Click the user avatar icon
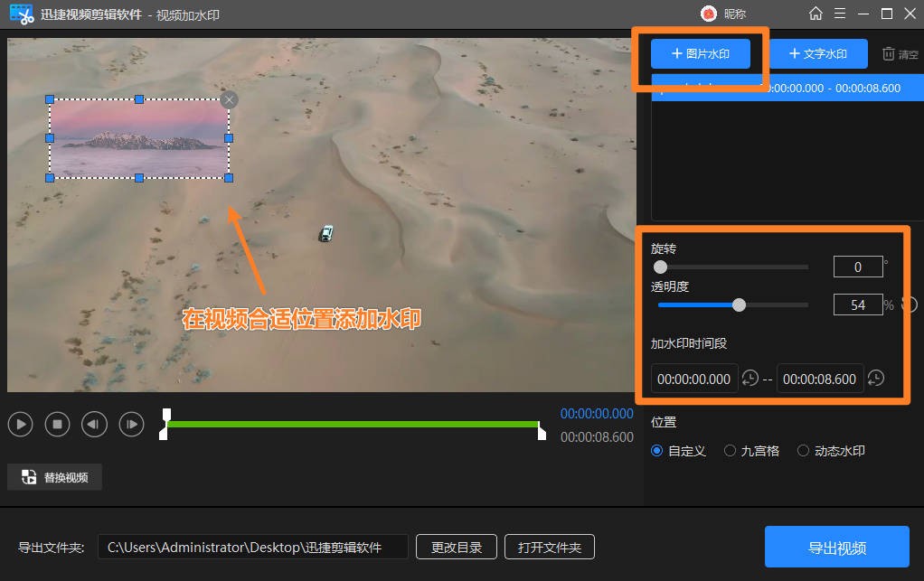 (709, 14)
